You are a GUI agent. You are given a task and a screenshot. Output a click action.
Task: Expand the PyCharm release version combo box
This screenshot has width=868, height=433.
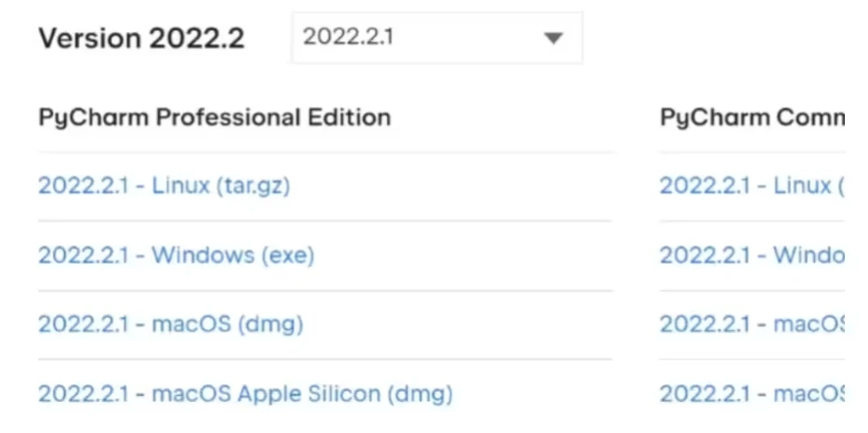point(436,38)
